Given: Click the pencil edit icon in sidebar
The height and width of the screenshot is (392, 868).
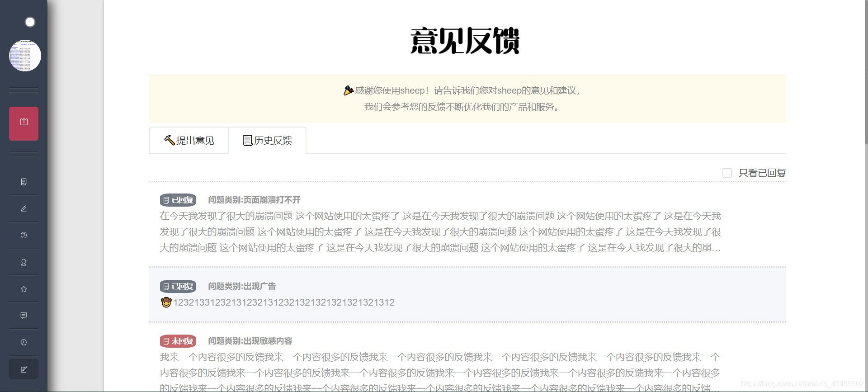Looking at the screenshot, I should click(x=24, y=208).
